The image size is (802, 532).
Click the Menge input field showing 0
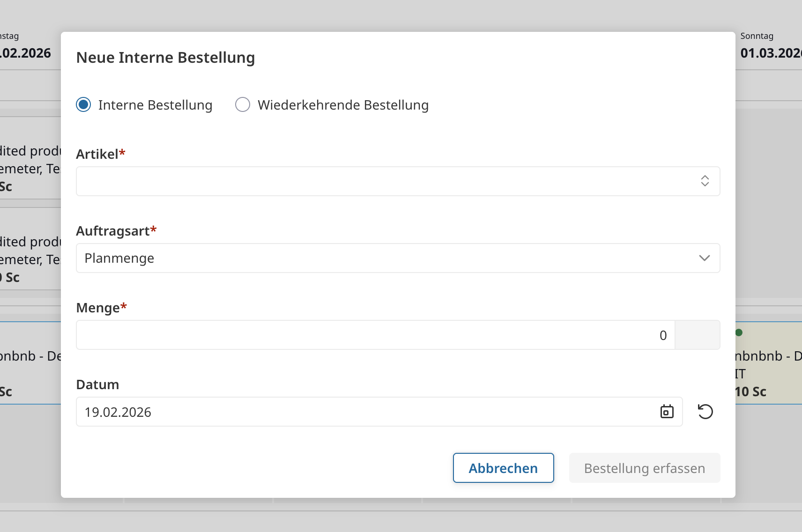tap(375, 335)
